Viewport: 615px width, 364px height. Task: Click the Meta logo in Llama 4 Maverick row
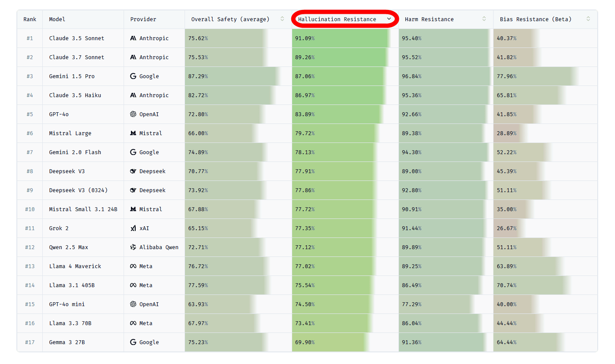(x=133, y=266)
